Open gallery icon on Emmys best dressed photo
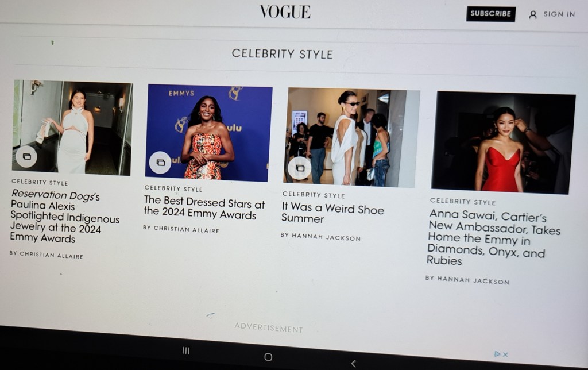 tap(160, 163)
